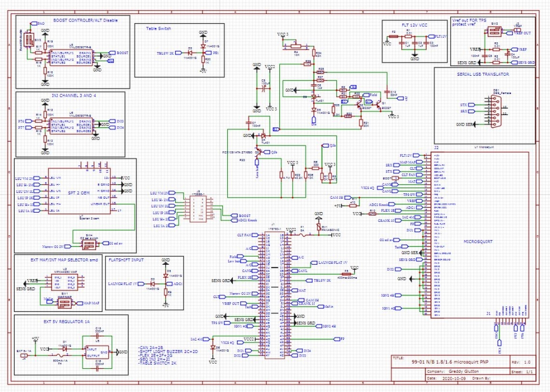Viewport: 550px width, 392px height.
Task: Click the R4 10K potentiometer symbol
Action: tap(296, 46)
